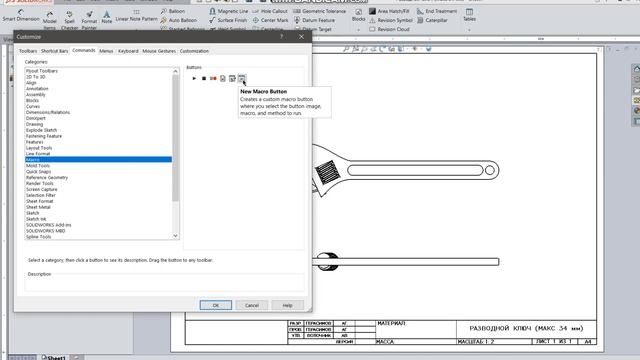Image resolution: width=640 pixels, height=360 pixels.
Task: Expand the Blocks dropdown arrow
Action: coord(358,29)
